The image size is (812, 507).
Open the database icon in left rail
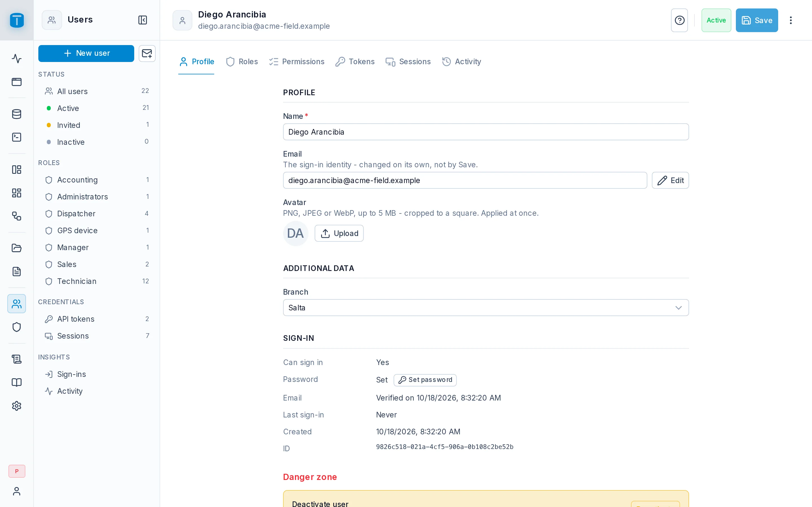(16, 114)
